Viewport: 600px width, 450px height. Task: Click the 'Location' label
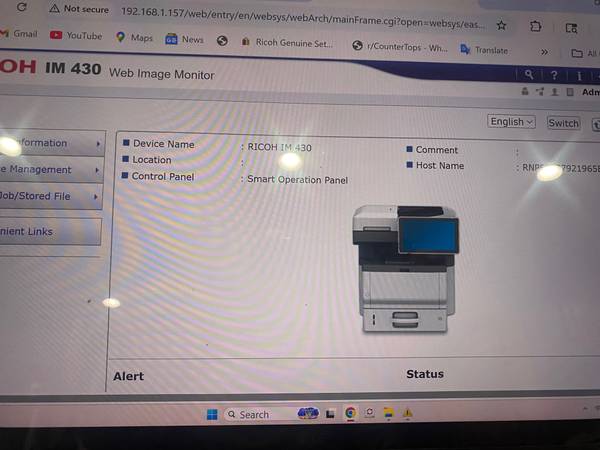pyautogui.click(x=152, y=160)
